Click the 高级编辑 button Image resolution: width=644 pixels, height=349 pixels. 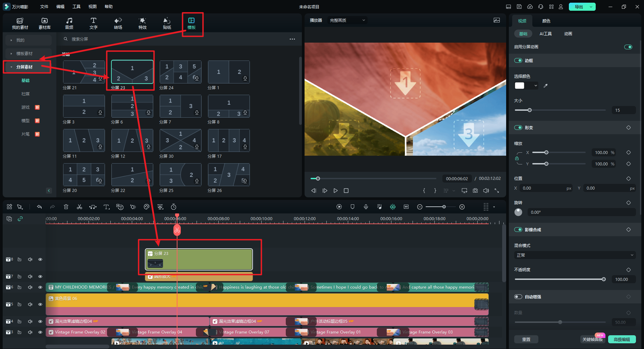click(x=622, y=340)
